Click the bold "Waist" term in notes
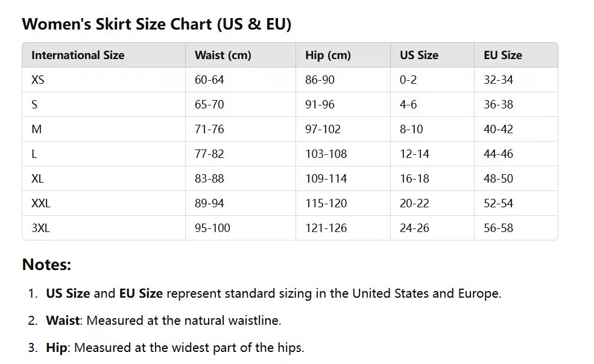The height and width of the screenshot is (364, 594). (63, 321)
